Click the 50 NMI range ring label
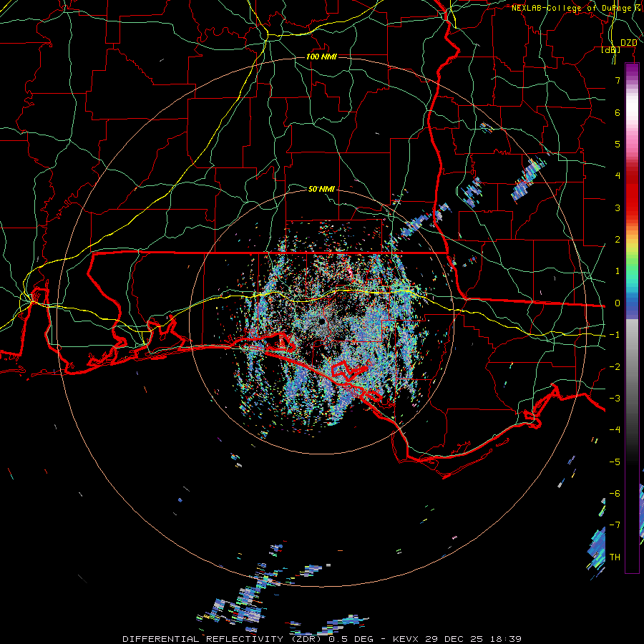644x644 pixels. pos(321,189)
